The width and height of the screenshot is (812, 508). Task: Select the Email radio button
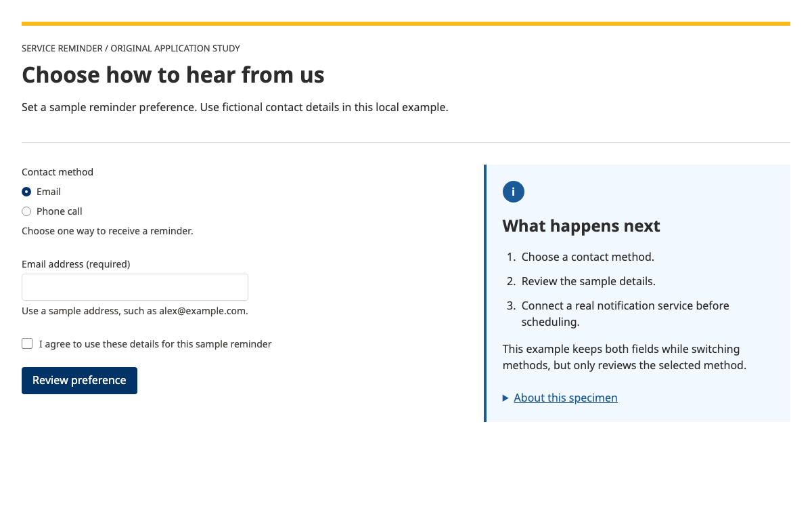tap(26, 192)
